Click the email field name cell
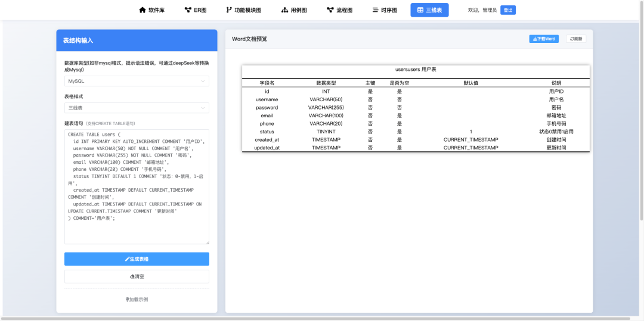 click(x=267, y=116)
